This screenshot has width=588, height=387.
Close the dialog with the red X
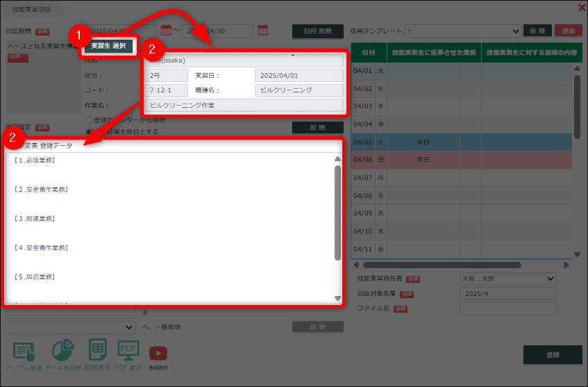click(581, 8)
